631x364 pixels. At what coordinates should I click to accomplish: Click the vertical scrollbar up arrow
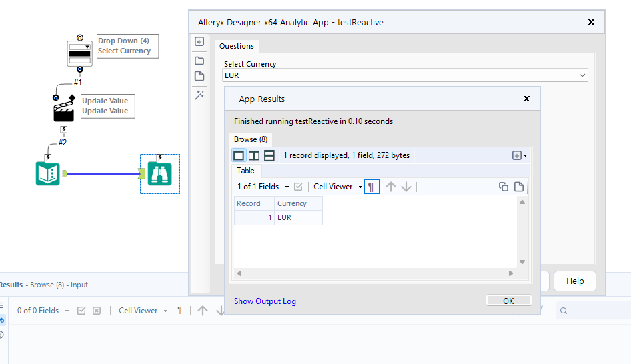click(x=522, y=202)
